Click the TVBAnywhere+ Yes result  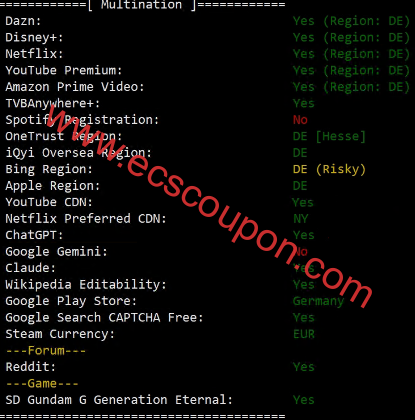click(x=304, y=103)
